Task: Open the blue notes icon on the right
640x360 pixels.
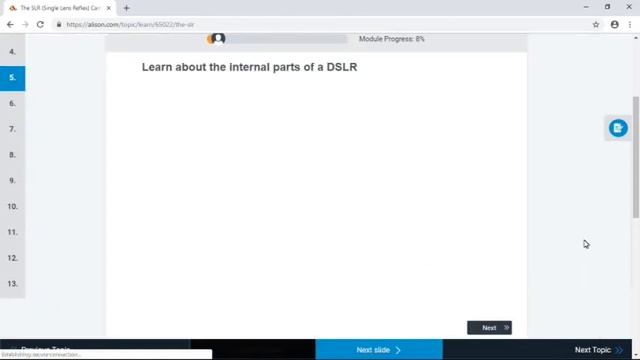Action: [618, 128]
